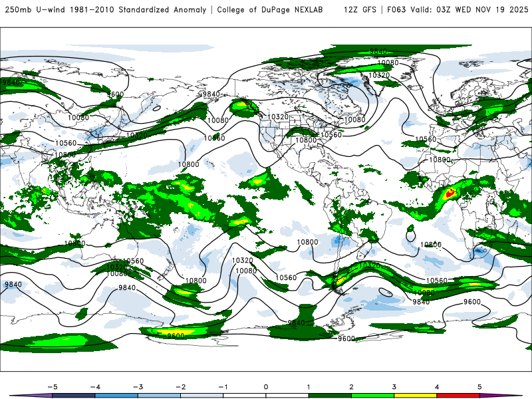Click the red anomaly maximum over West Africa
The height and width of the screenshot is (399, 532).
tap(451, 194)
